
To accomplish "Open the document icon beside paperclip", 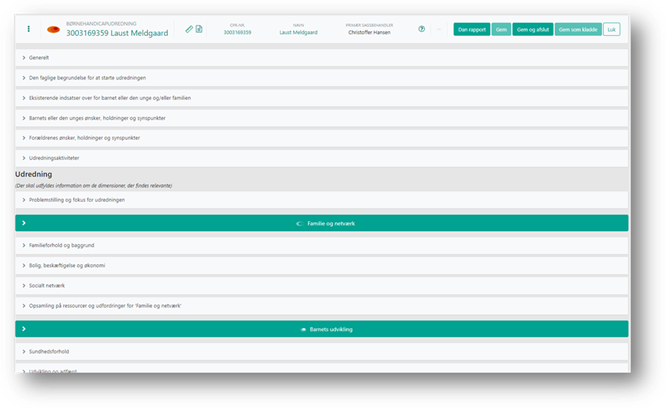I will coord(199,29).
